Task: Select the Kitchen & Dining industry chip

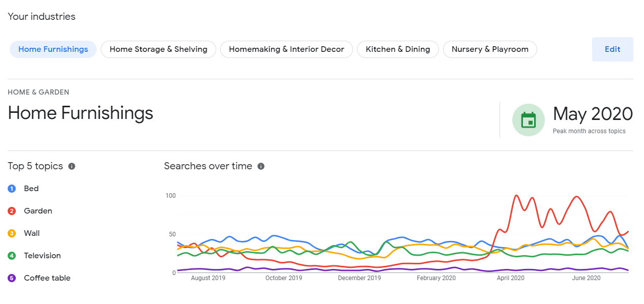Action: point(398,49)
